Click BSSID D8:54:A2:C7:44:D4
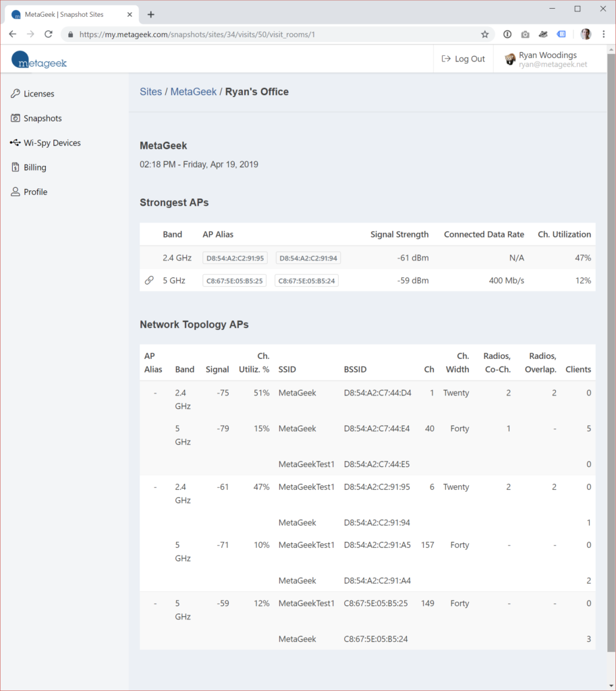This screenshot has height=691, width=616. click(378, 393)
